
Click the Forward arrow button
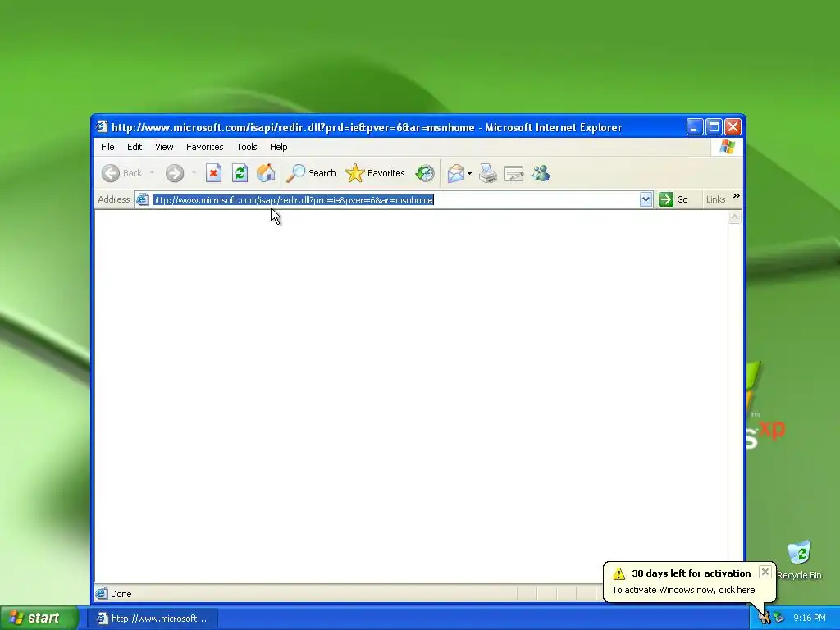click(174, 173)
